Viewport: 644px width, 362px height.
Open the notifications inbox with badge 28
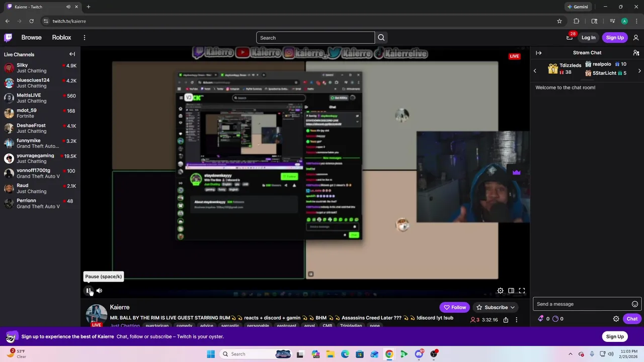click(x=570, y=37)
